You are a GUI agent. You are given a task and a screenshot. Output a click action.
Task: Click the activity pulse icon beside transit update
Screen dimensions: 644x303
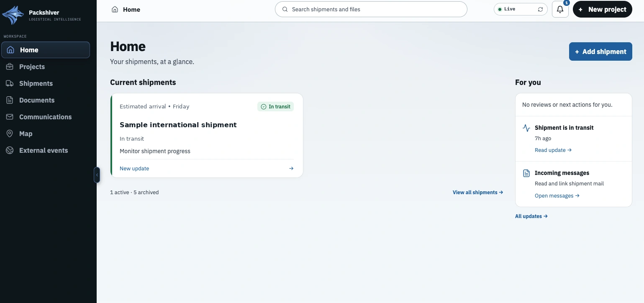(526, 128)
